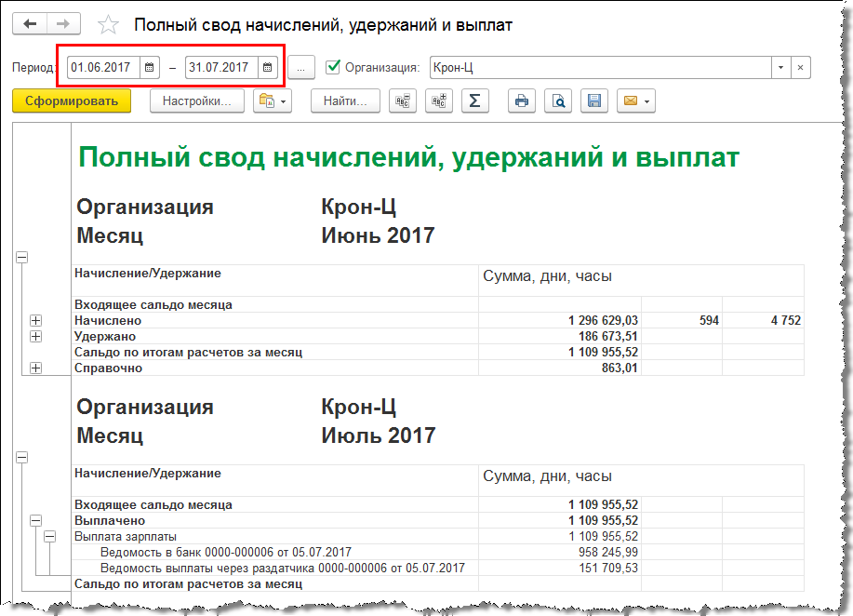
Task: Toggle the Организация filter checkbox
Action: tap(332, 67)
